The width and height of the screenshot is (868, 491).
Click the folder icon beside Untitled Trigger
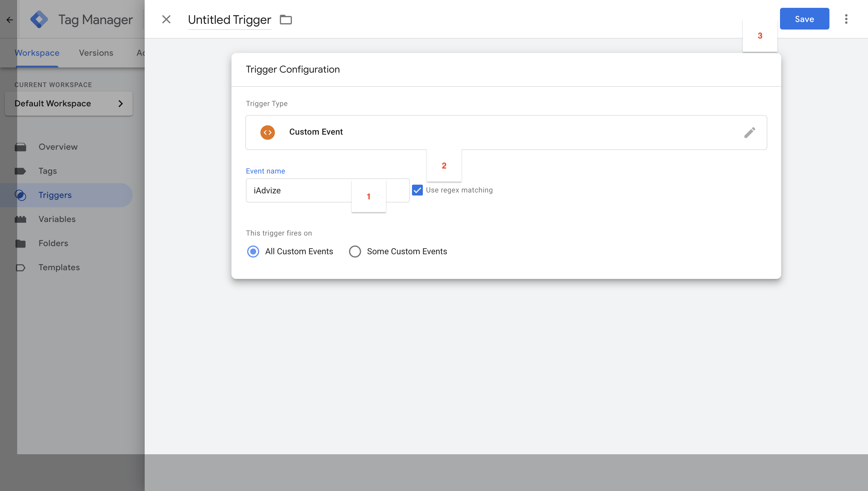point(286,20)
